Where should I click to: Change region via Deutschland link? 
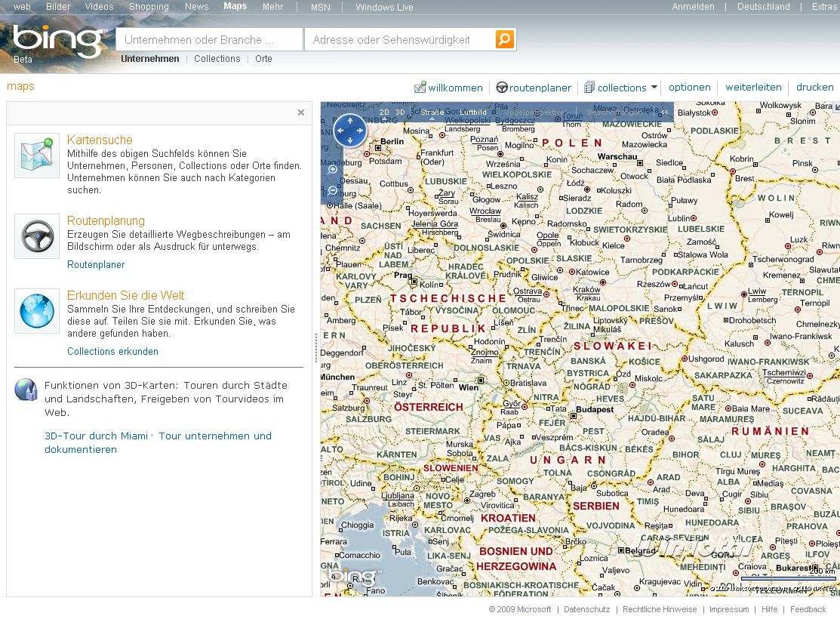click(x=763, y=7)
